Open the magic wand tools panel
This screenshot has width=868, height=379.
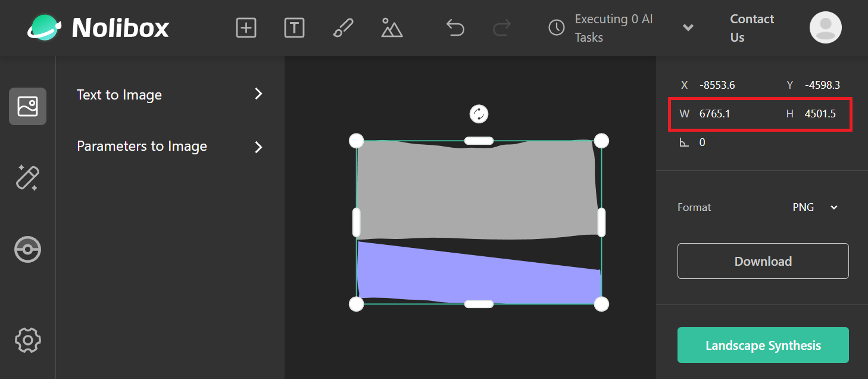click(27, 178)
